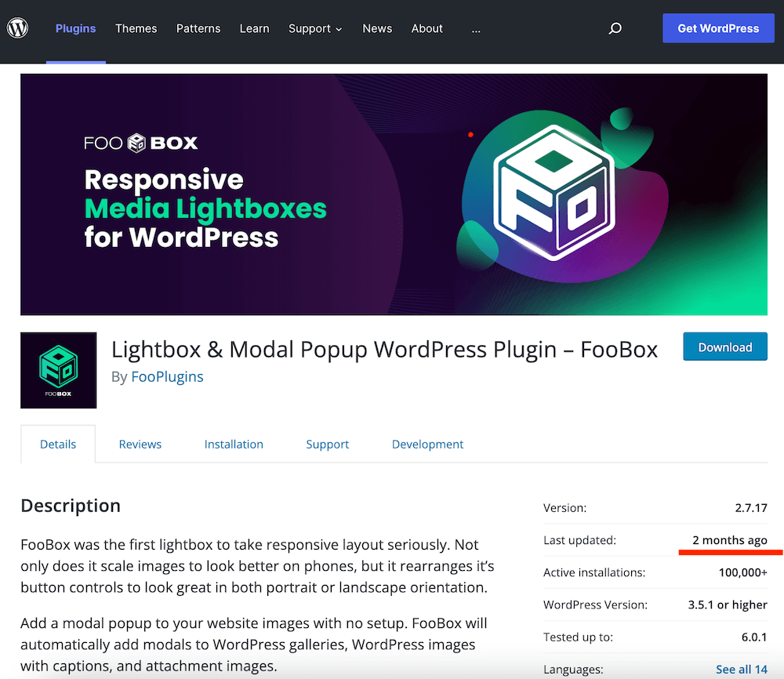784x679 pixels.
Task: Click the 'Tested up to:' label
Action: (578, 637)
